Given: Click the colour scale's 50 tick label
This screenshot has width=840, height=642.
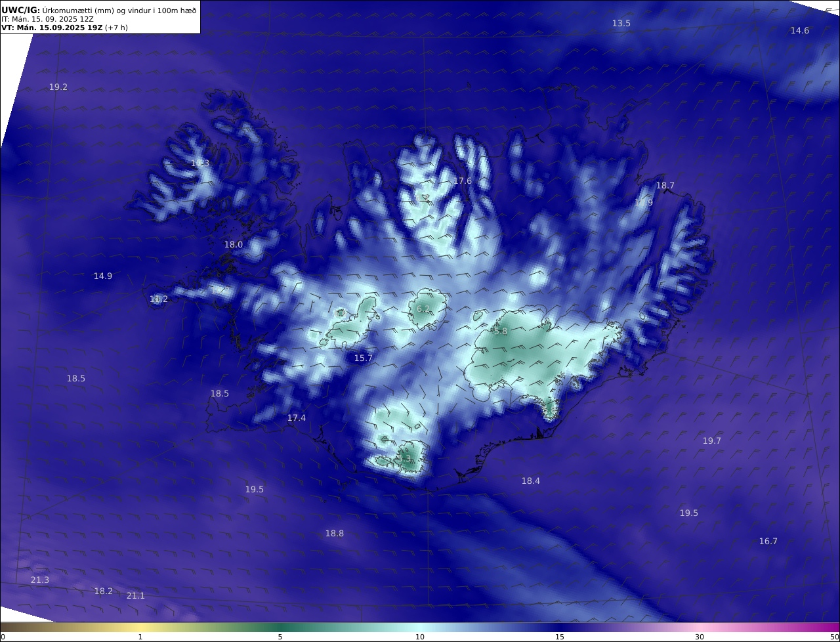Looking at the screenshot, I should 835,637.
